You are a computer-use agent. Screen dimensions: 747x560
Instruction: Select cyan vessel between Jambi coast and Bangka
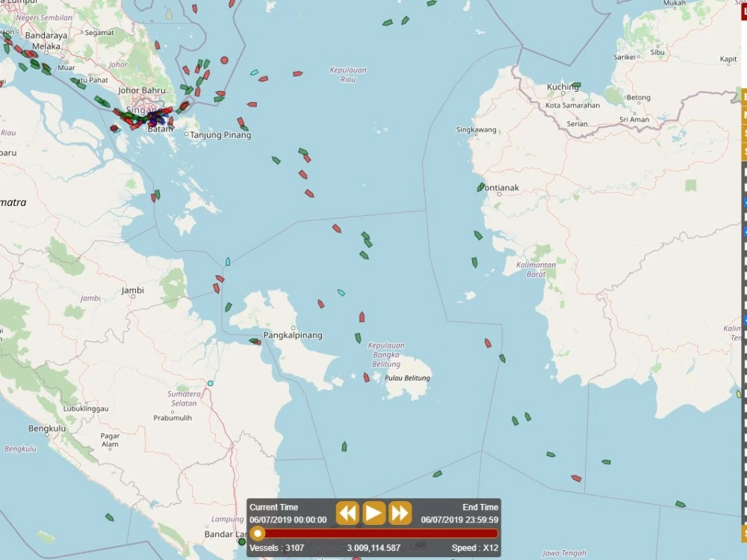point(228,261)
